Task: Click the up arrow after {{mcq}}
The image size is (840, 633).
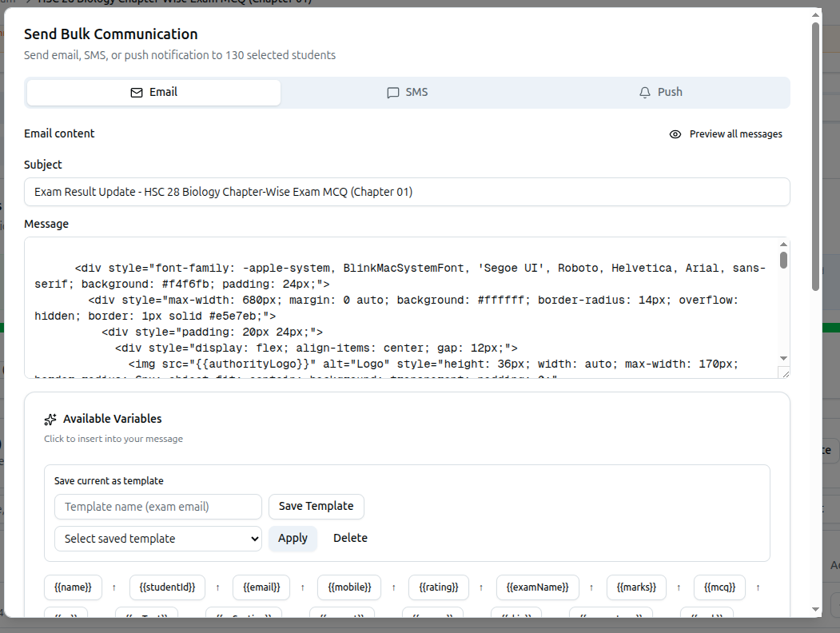Action: [758, 588]
